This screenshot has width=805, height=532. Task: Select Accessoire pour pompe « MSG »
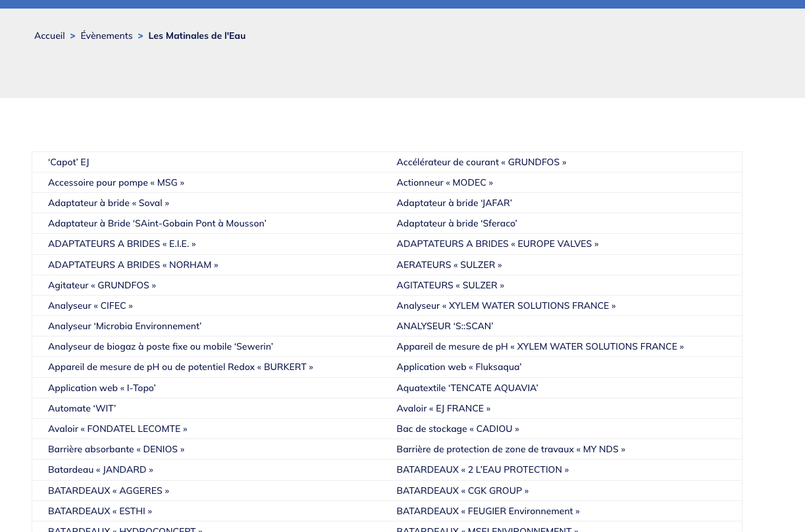click(x=116, y=182)
